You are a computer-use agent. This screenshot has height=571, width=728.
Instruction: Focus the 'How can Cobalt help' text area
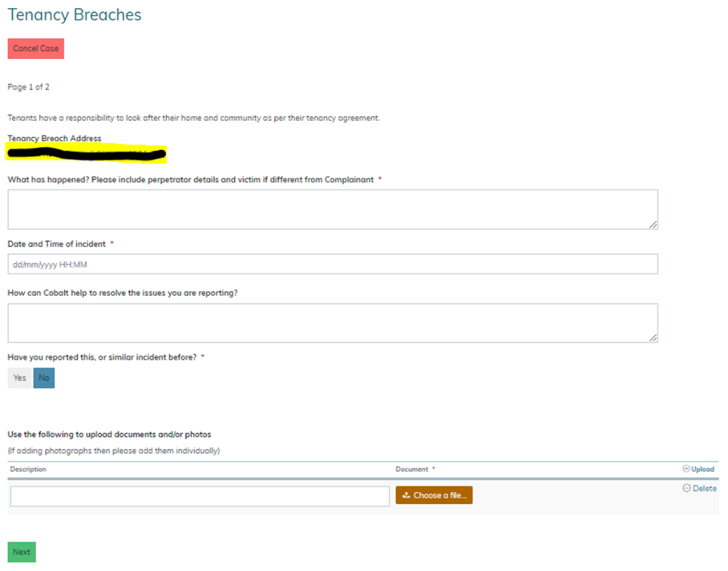332,323
